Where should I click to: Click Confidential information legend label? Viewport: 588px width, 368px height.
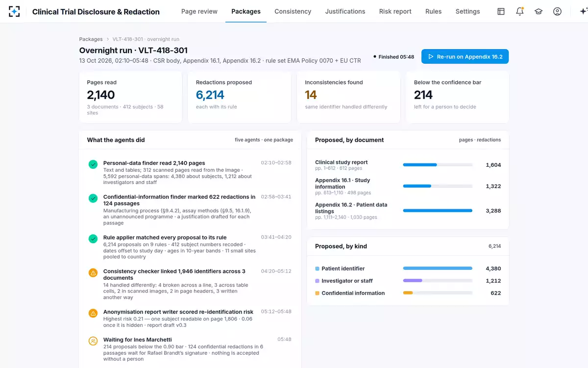tap(353, 293)
